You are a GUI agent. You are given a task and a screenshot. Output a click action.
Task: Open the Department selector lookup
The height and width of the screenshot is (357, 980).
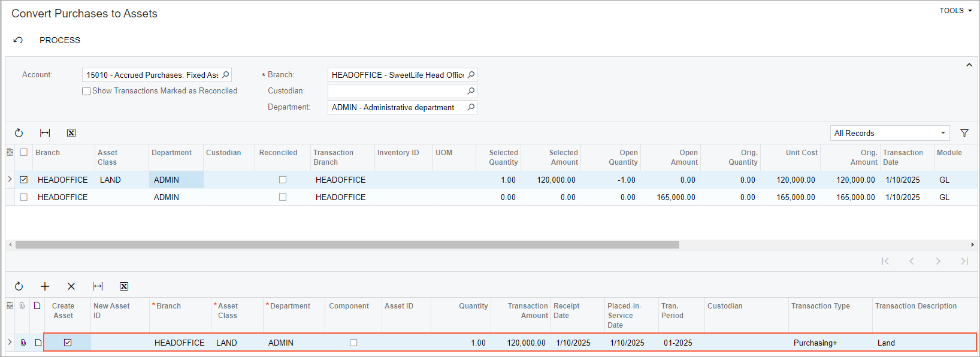click(x=471, y=107)
